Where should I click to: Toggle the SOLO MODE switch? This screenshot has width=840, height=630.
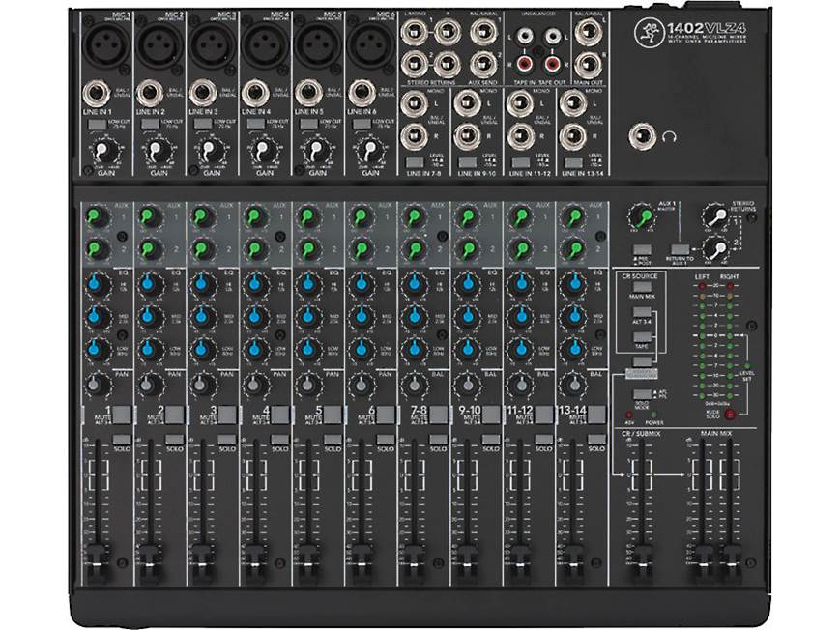coord(642,395)
